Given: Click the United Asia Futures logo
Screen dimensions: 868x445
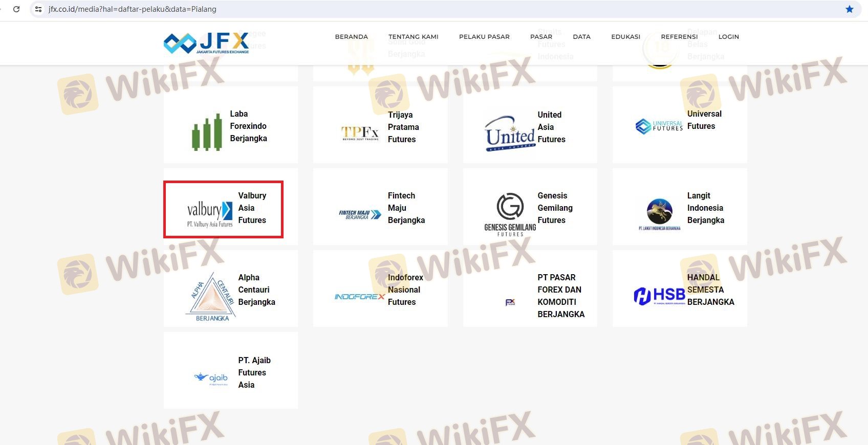Looking at the screenshot, I should click(510, 133).
